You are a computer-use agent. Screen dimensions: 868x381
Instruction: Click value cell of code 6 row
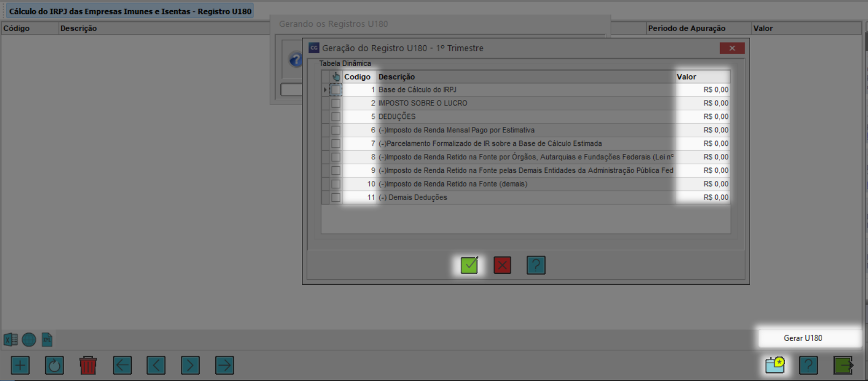[702, 130]
